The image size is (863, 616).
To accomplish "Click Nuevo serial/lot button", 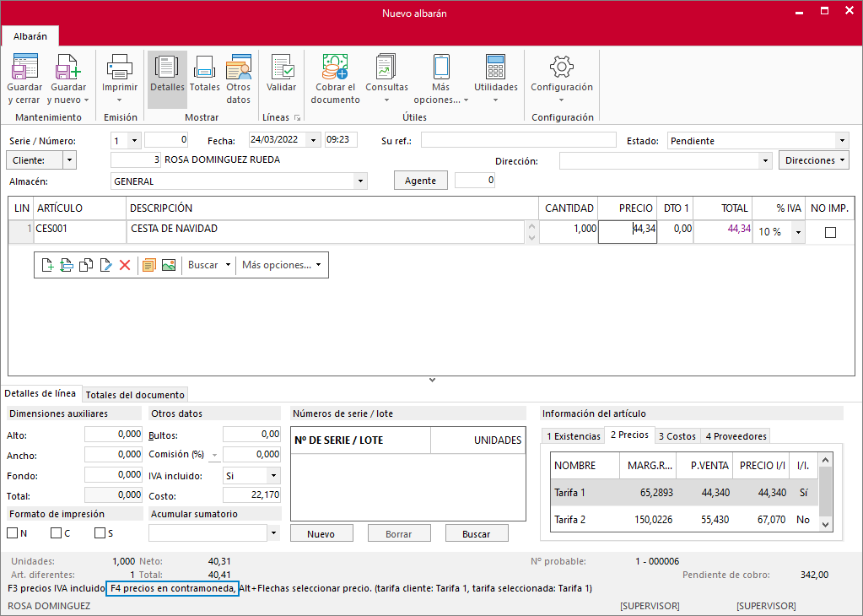I will (x=321, y=534).
